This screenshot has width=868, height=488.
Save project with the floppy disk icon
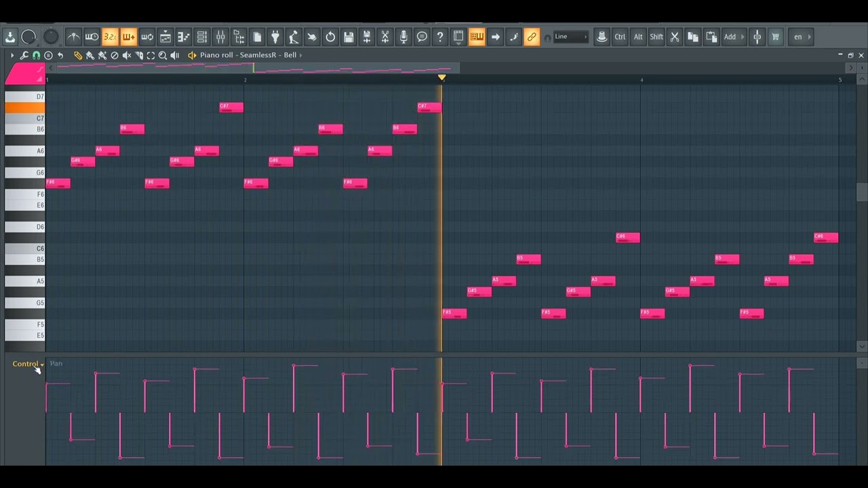click(x=349, y=37)
